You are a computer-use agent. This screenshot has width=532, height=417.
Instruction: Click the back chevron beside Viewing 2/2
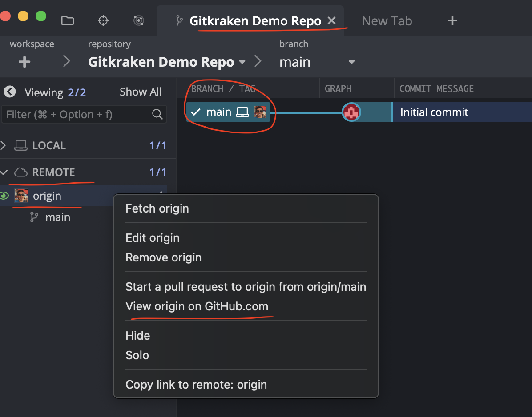coord(10,92)
